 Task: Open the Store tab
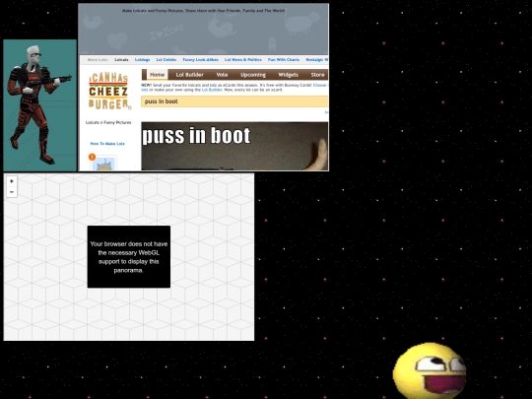(x=317, y=75)
